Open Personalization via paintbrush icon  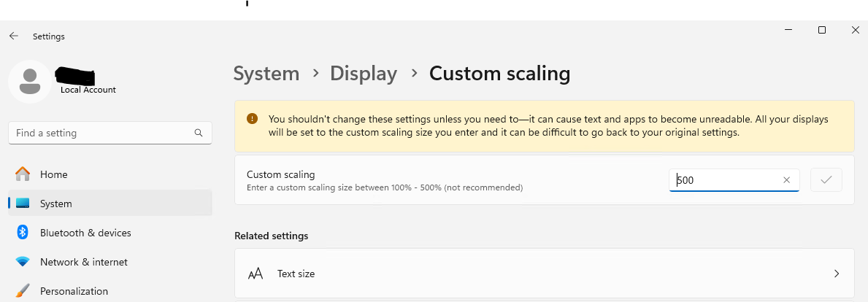click(x=23, y=291)
